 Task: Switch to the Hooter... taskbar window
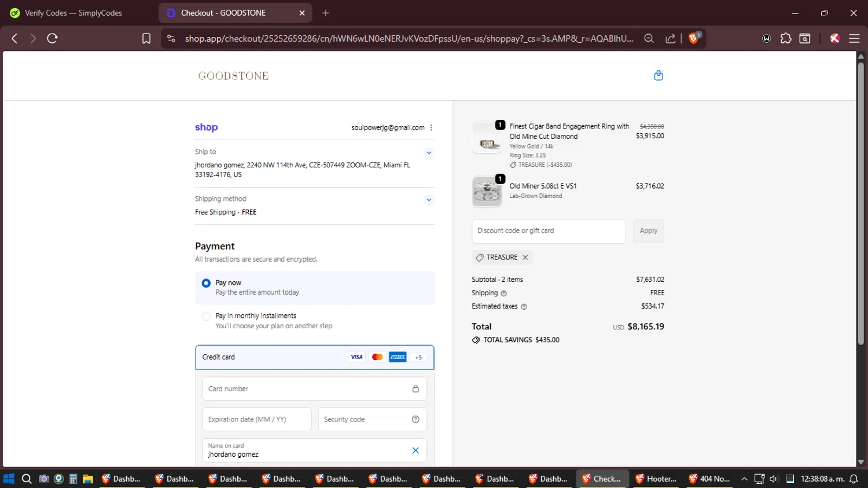coord(656,479)
